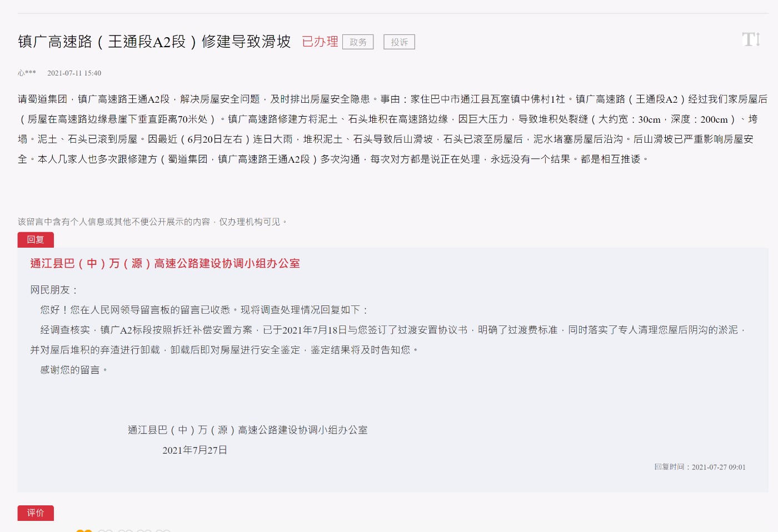Click the message title about 镇广高速路
The width and height of the screenshot is (778, 532).
tap(154, 42)
